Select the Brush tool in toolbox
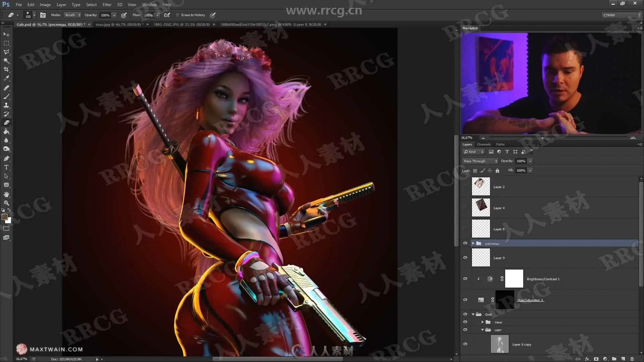Screen dimensions: 644x362 pos(6,97)
